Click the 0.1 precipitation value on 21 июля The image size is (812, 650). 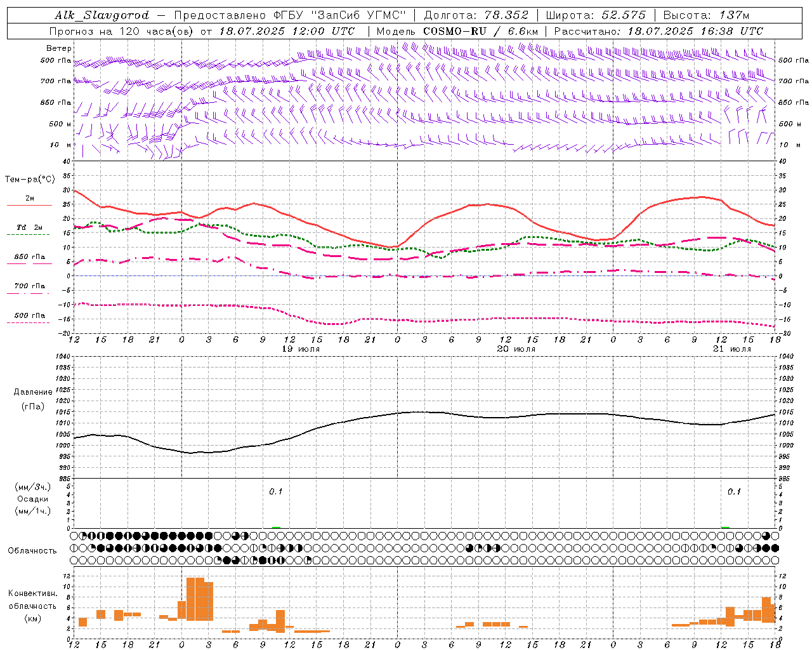(x=734, y=492)
